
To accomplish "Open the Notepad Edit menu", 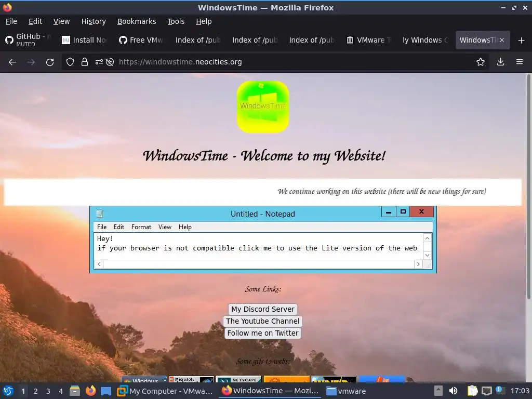I will [119, 227].
